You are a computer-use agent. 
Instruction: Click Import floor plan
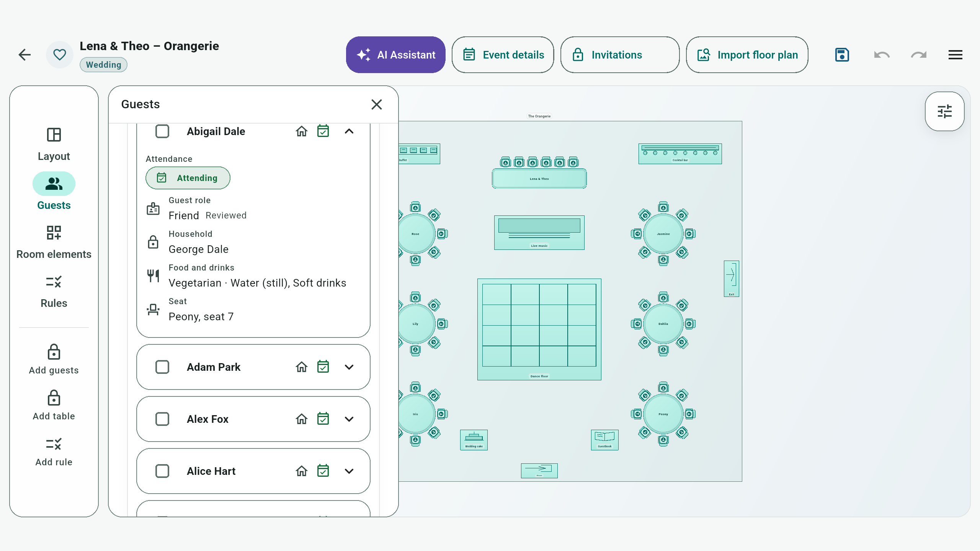point(747,55)
